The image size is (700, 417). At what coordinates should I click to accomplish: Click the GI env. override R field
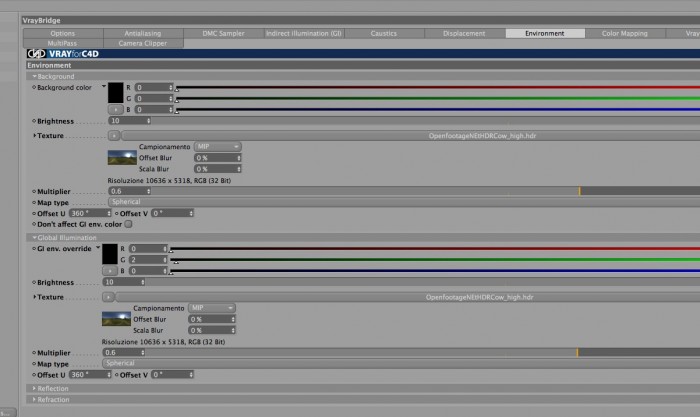point(148,249)
